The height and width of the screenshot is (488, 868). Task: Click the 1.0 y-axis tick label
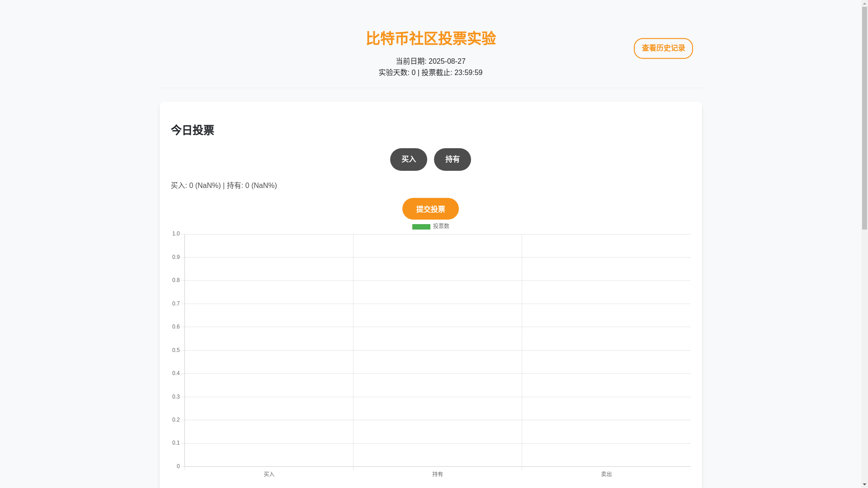pos(175,234)
